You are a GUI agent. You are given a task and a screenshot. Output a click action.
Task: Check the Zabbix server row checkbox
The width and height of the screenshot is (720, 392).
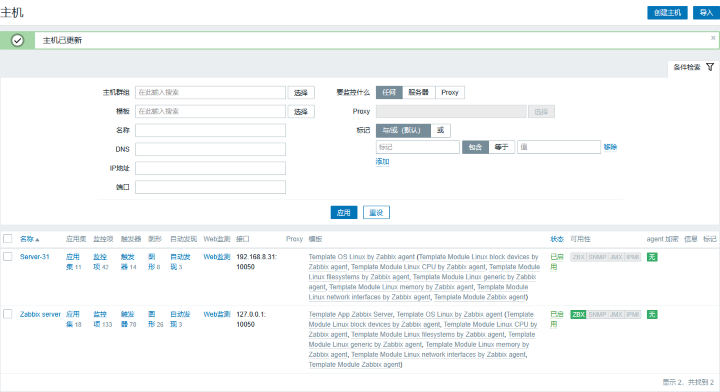pyautogui.click(x=8, y=314)
